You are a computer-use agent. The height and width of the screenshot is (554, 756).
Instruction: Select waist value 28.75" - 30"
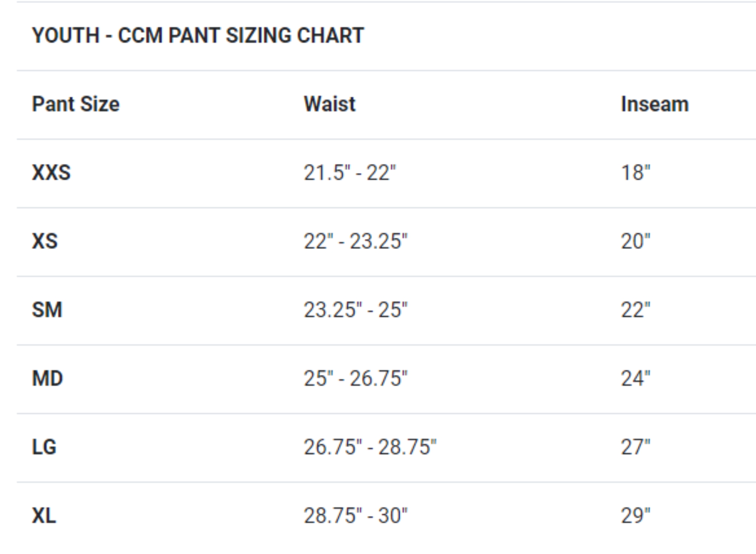pyautogui.click(x=356, y=515)
